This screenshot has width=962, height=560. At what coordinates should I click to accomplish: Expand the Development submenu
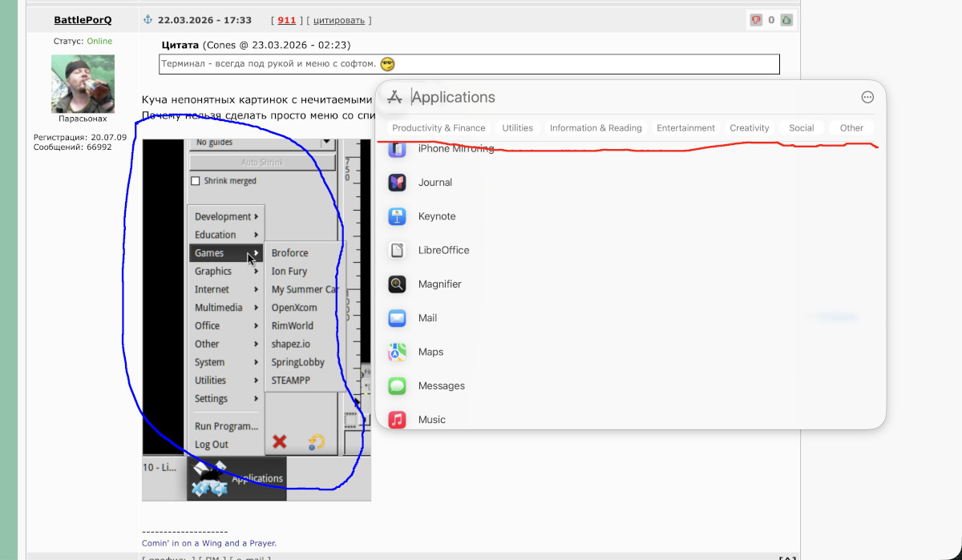click(x=227, y=216)
